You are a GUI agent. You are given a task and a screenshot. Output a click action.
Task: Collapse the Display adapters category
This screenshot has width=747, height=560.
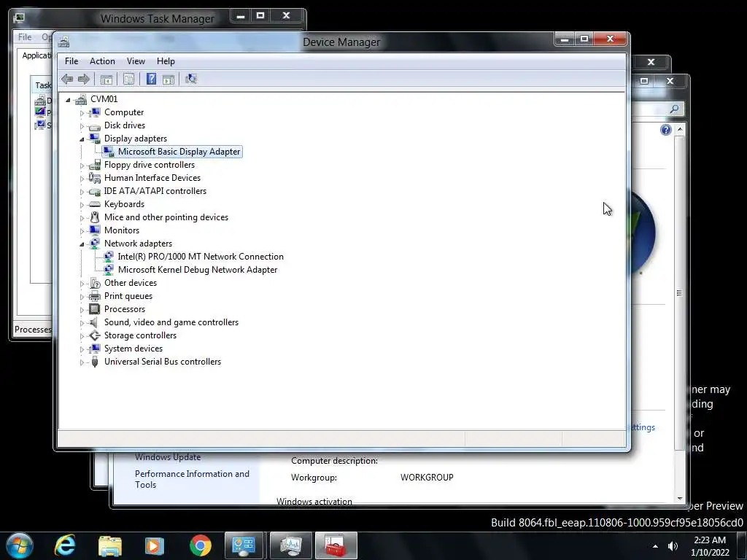82,139
